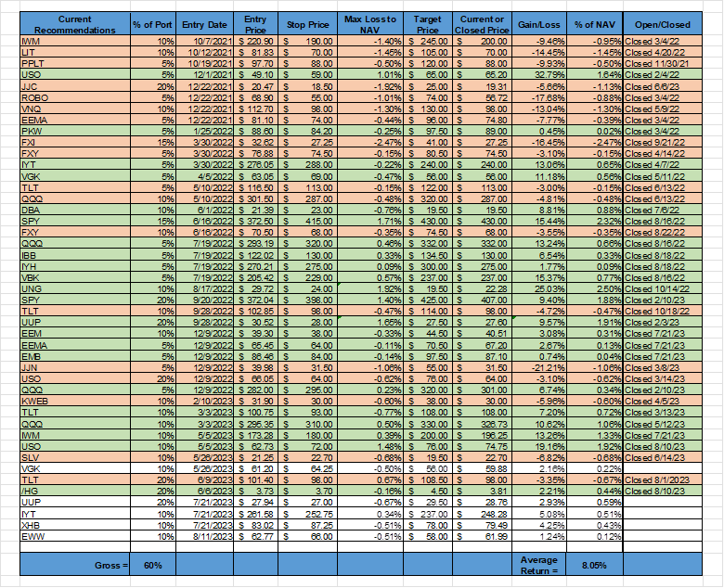Select 'Closed 2/4/22' status cell
This screenshot has width=724, height=588.
click(662, 75)
